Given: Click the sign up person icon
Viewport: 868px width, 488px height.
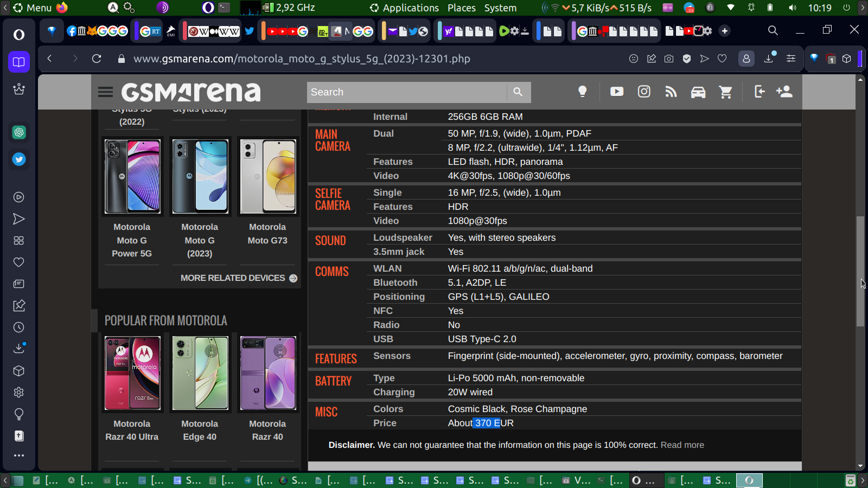Looking at the screenshot, I should click(x=784, y=92).
